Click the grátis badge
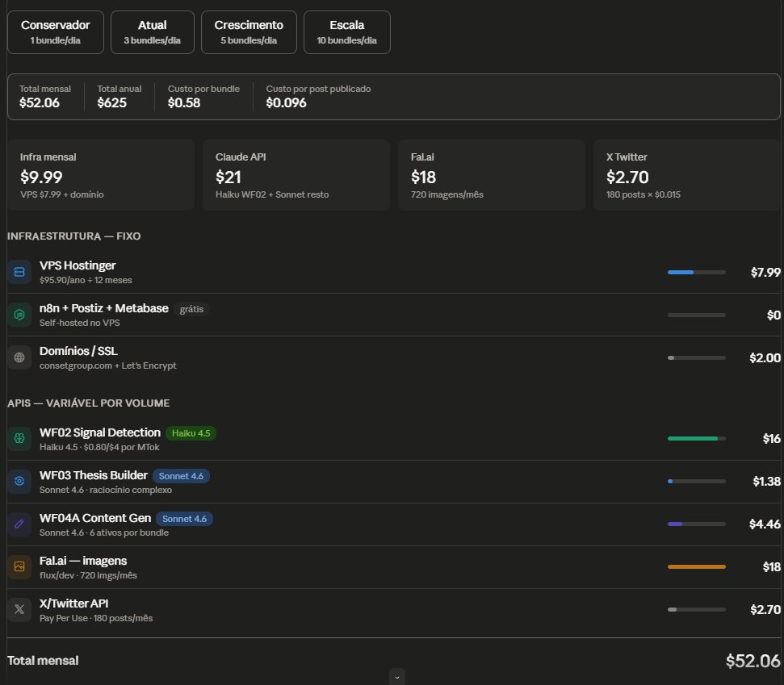This screenshot has height=685, width=784. (191, 309)
